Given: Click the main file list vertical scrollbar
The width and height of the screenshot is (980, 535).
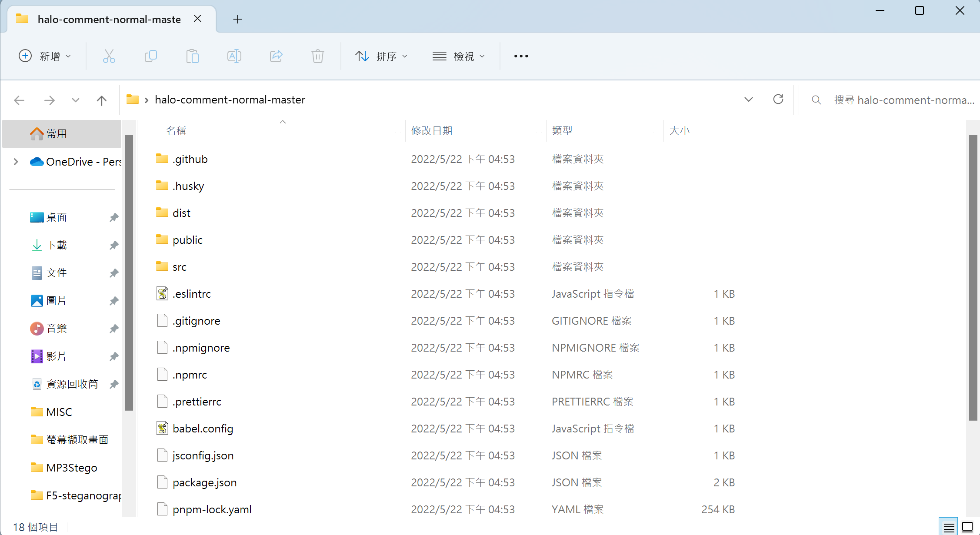Looking at the screenshot, I should point(973,277).
